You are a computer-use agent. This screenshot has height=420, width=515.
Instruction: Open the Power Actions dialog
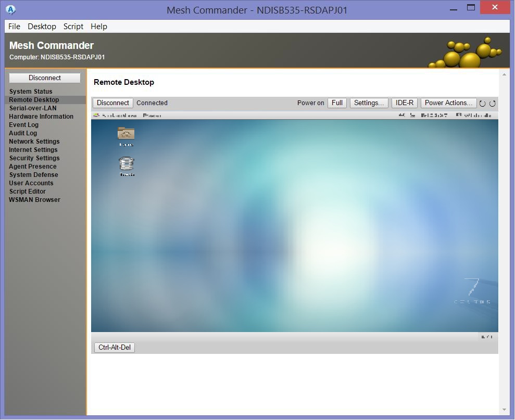449,103
